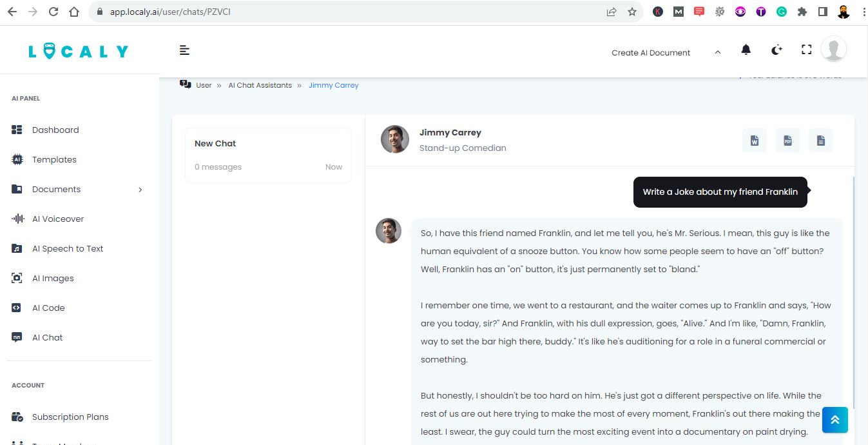Expand the Documents submenu chevron

pyautogui.click(x=140, y=190)
